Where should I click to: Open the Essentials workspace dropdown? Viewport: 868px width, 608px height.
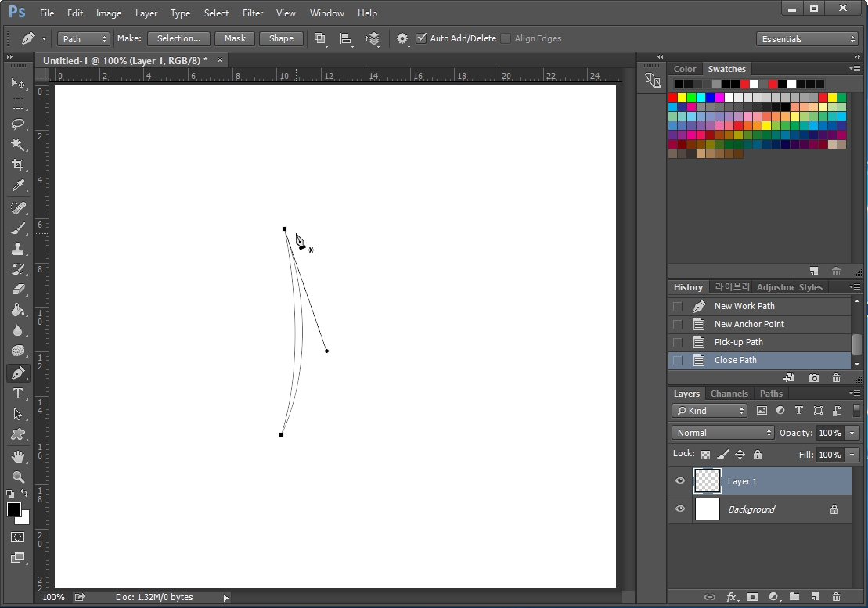(808, 38)
